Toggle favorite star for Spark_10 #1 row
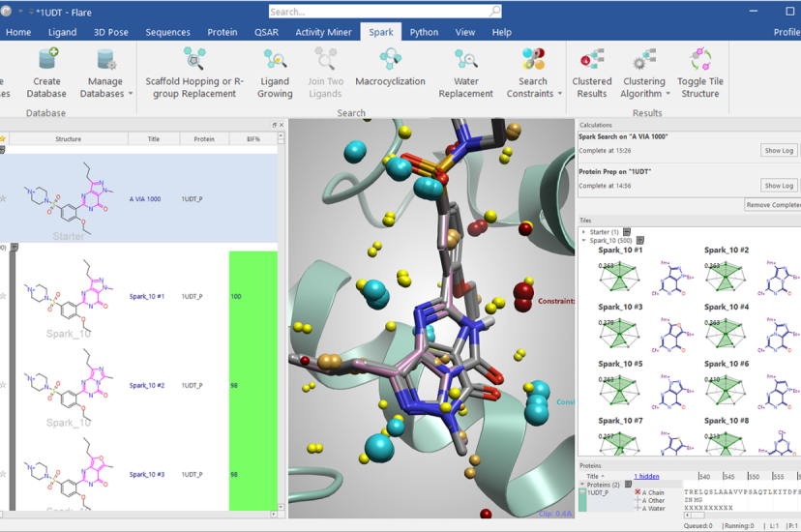801x532 pixels. (x=3, y=296)
